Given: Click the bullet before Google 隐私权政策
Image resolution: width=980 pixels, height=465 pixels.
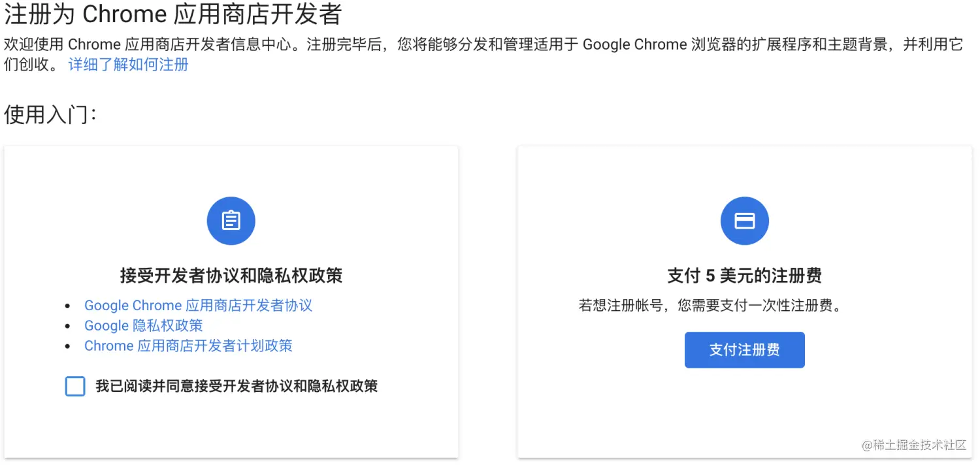Looking at the screenshot, I should (x=67, y=326).
